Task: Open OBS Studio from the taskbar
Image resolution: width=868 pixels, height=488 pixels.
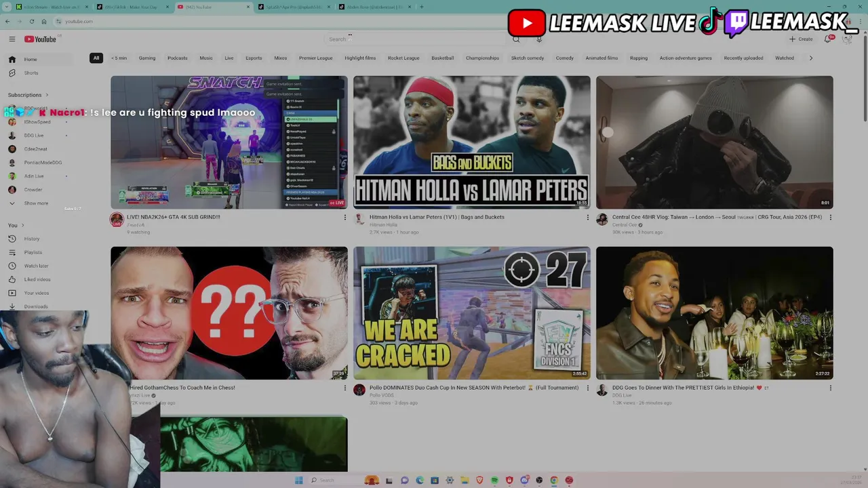Action: click(539, 480)
